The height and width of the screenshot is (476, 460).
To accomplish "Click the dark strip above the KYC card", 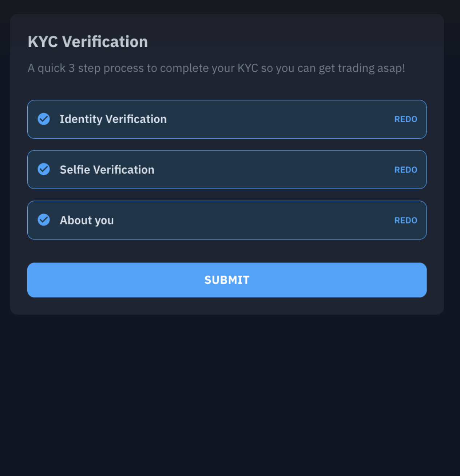I will coord(230,7).
